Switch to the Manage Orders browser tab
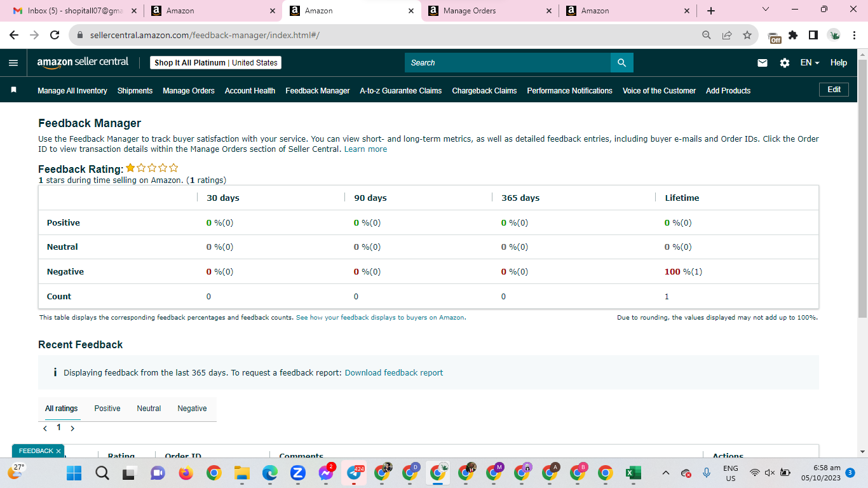Viewport: 868px width, 488px height. coord(489,11)
